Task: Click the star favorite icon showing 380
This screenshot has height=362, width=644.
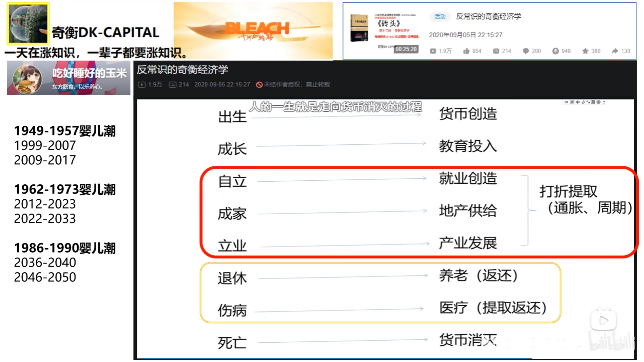Action: (x=585, y=51)
